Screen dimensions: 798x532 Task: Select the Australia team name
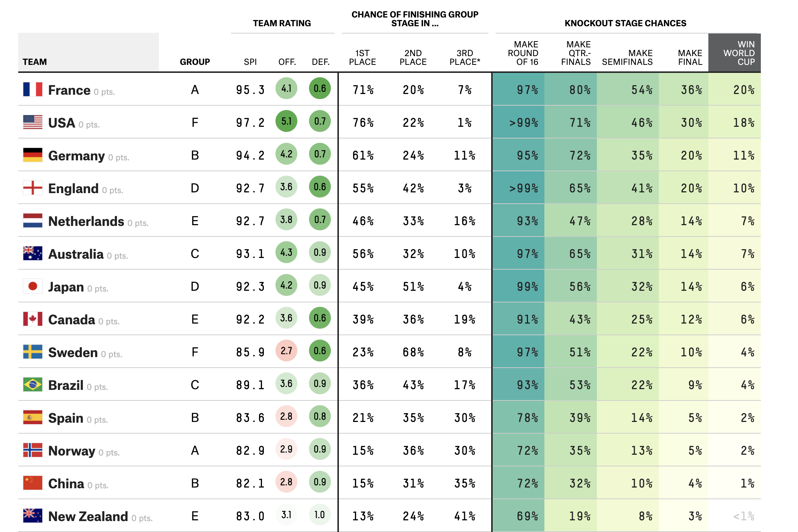click(x=76, y=254)
